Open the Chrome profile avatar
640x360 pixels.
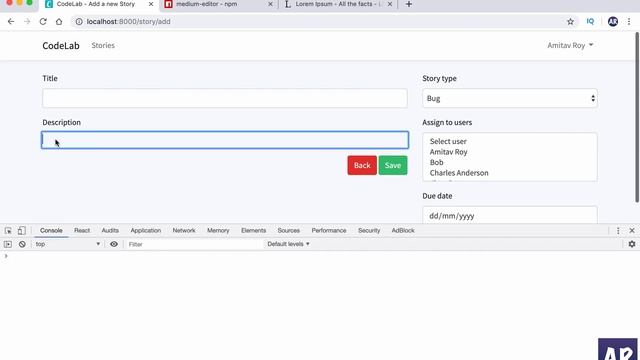click(613, 22)
